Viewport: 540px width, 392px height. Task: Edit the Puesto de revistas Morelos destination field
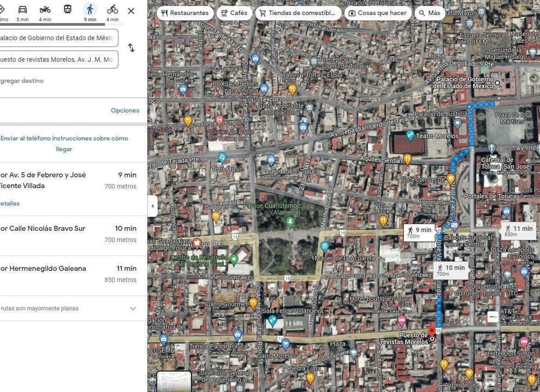coord(58,59)
